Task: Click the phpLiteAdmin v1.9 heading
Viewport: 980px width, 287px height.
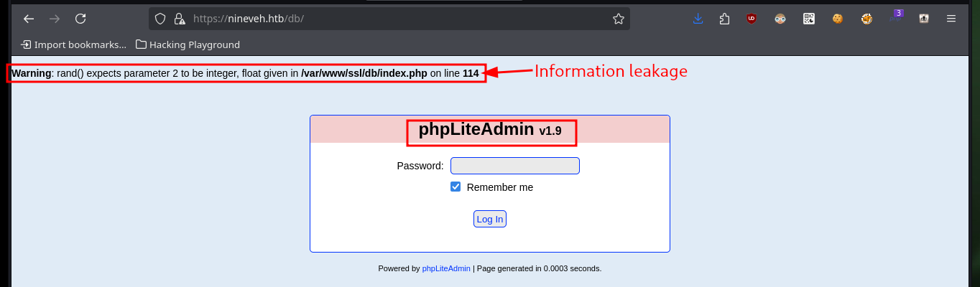Action: click(490, 130)
